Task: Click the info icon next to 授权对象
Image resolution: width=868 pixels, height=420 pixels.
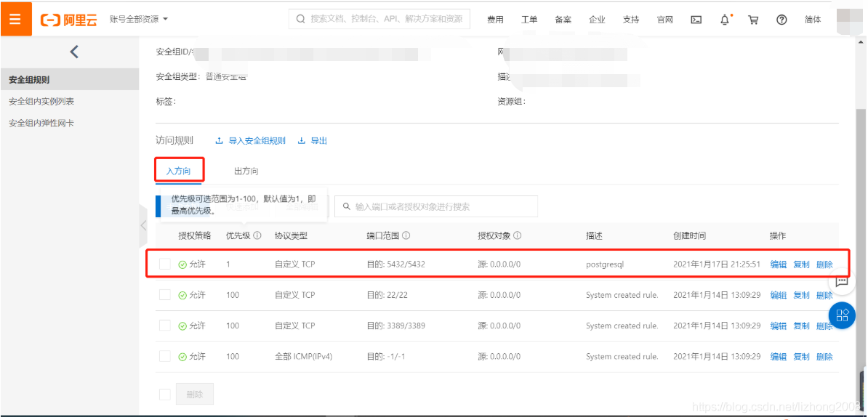Action: (517, 235)
